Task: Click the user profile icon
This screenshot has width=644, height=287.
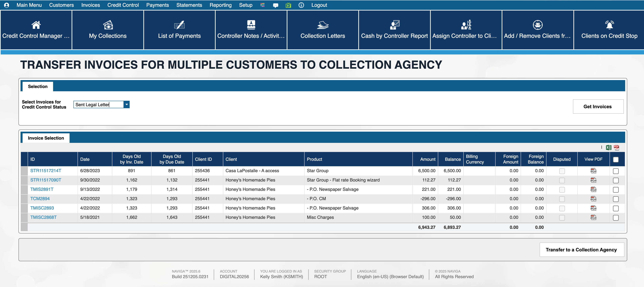Action: (6, 5)
